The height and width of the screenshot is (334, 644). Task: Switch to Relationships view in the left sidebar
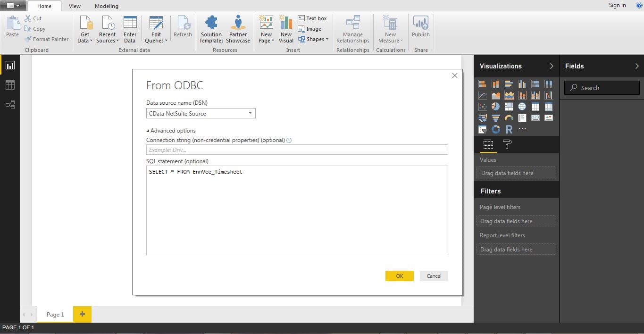point(10,105)
